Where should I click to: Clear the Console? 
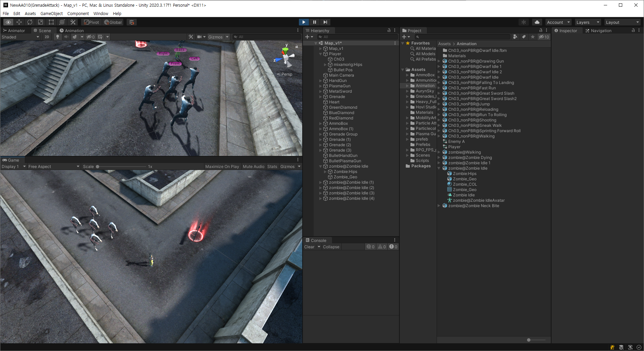309,247
